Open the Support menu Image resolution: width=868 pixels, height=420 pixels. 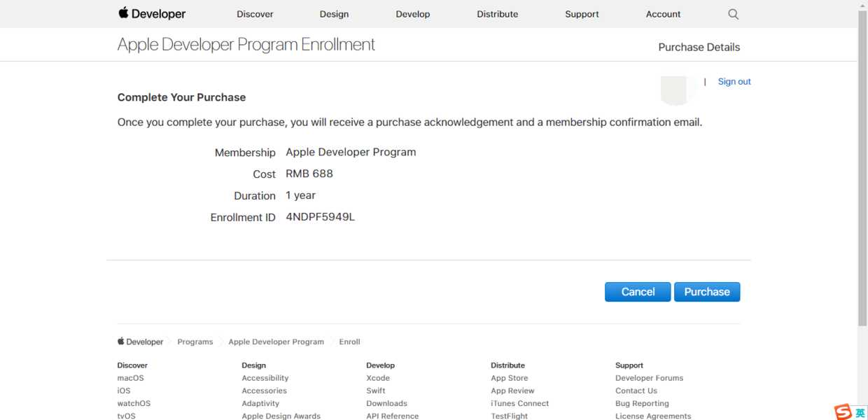(582, 14)
